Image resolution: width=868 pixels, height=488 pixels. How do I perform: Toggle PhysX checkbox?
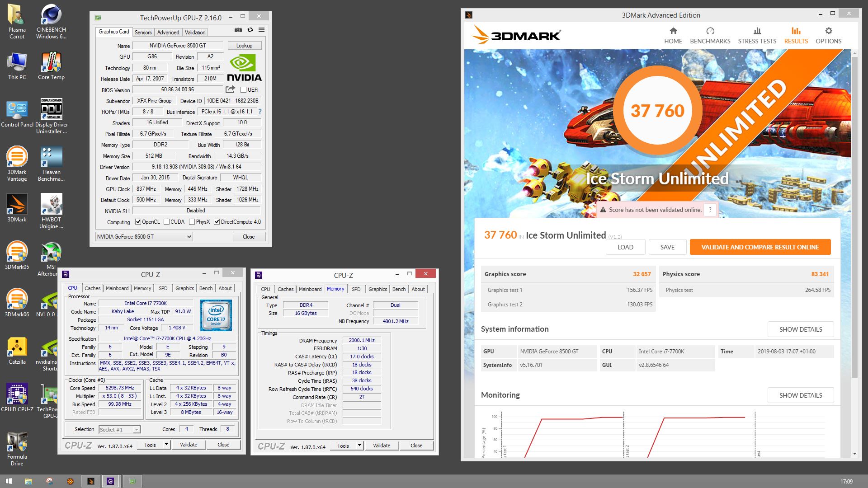pyautogui.click(x=192, y=222)
